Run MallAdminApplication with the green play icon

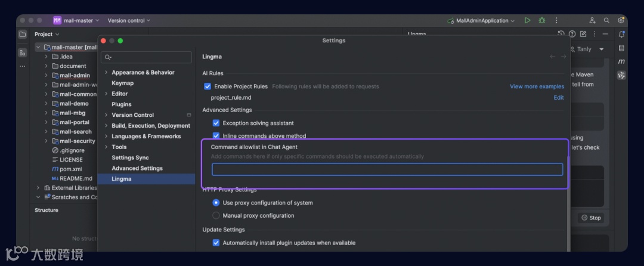coord(527,20)
